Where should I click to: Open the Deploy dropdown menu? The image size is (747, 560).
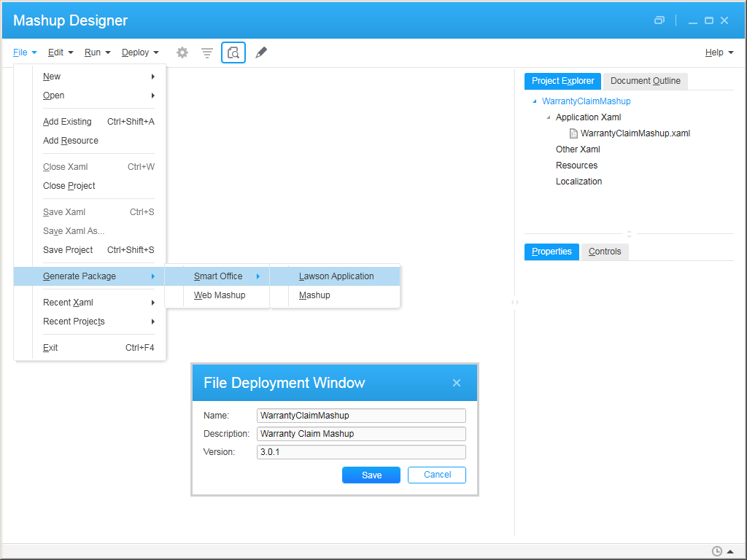coord(140,52)
